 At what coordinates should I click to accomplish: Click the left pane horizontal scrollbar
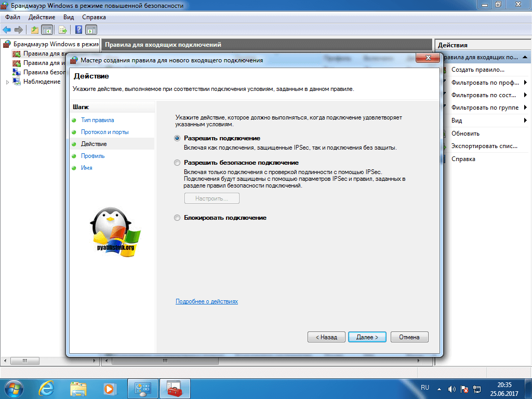[49, 361]
